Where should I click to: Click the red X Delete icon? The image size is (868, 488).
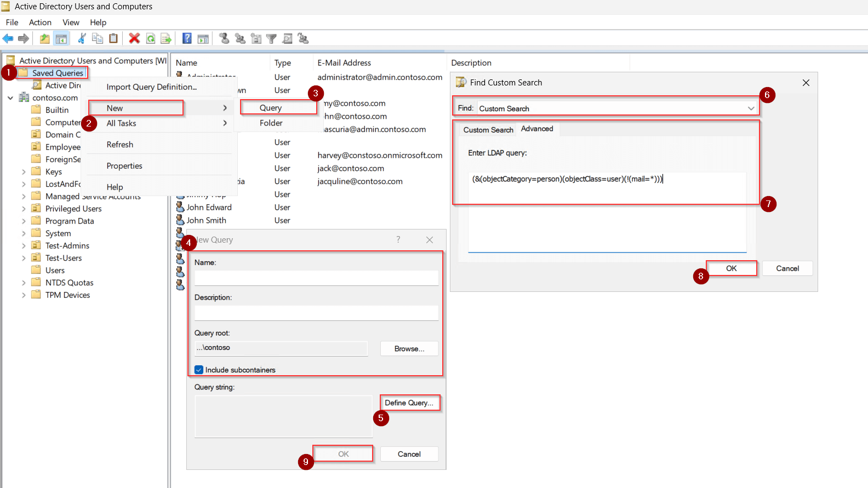click(134, 38)
